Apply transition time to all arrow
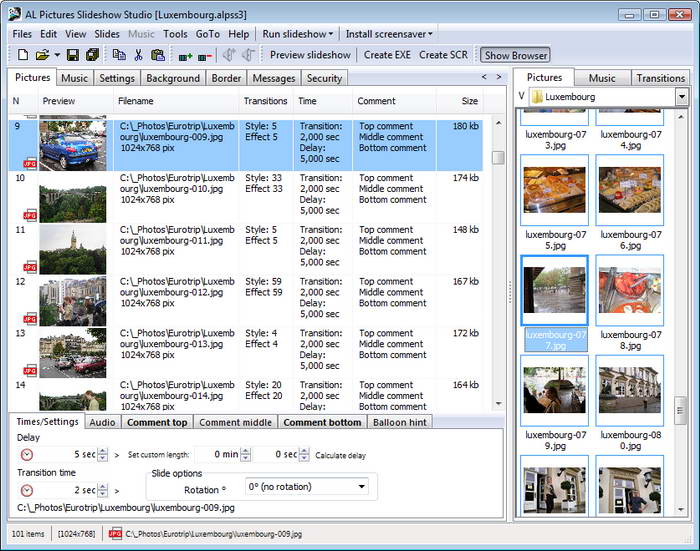The height and width of the screenshot is (551, 700). click(117, 491)
